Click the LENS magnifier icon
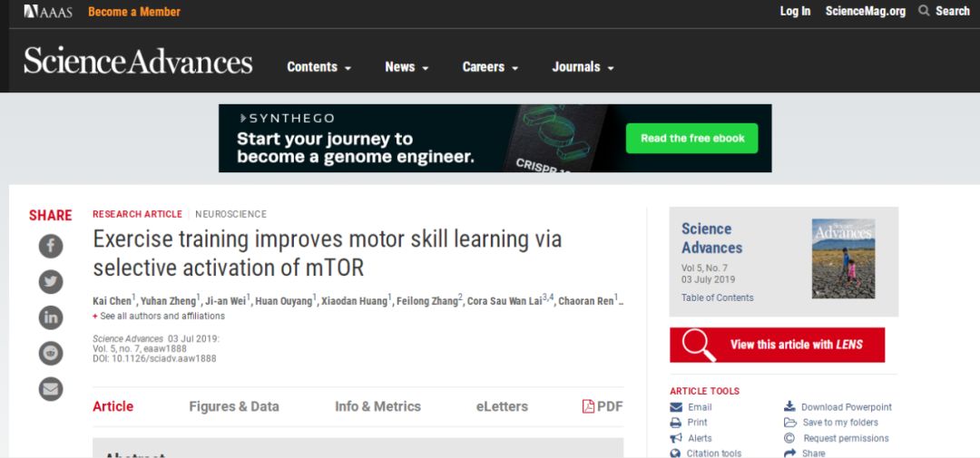 699,345
